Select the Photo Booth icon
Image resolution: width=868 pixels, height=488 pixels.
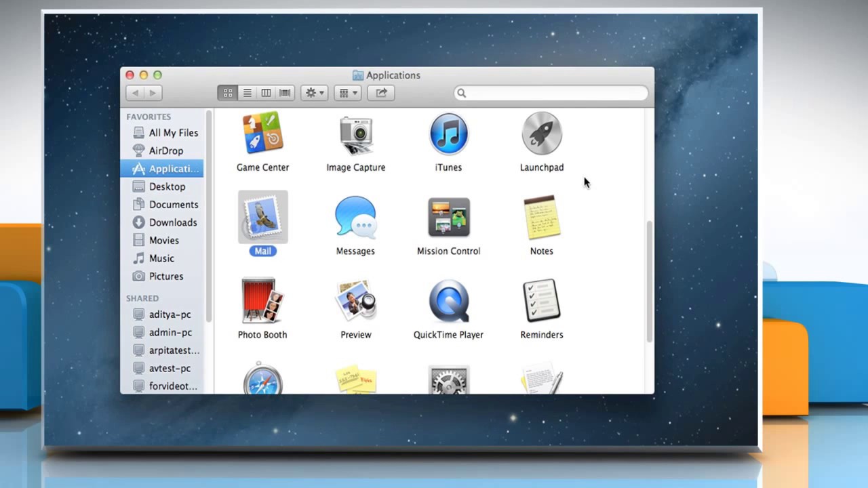[262, 300]
